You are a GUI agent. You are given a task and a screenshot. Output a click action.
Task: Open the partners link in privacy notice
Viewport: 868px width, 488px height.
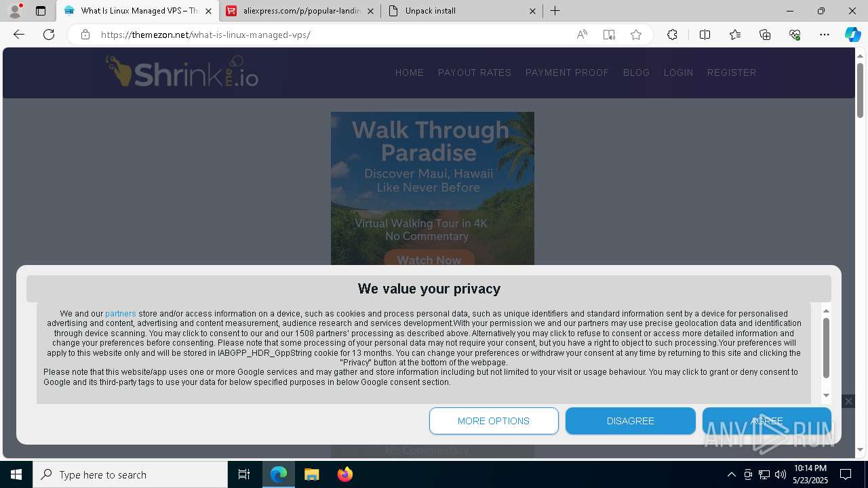click(121, 314)
